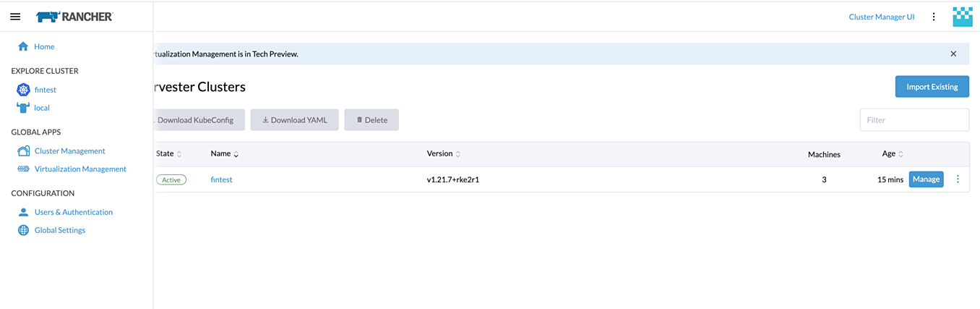Open fintest cluster name link in table
980x309 pixels.
(x=221, y=179)
